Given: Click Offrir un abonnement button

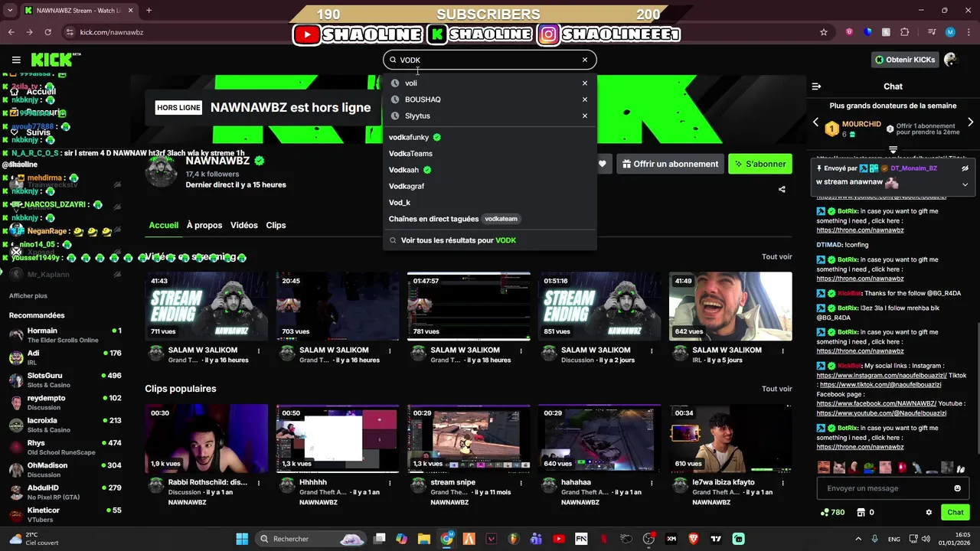Looking at the screenshot, I should 670,164.
